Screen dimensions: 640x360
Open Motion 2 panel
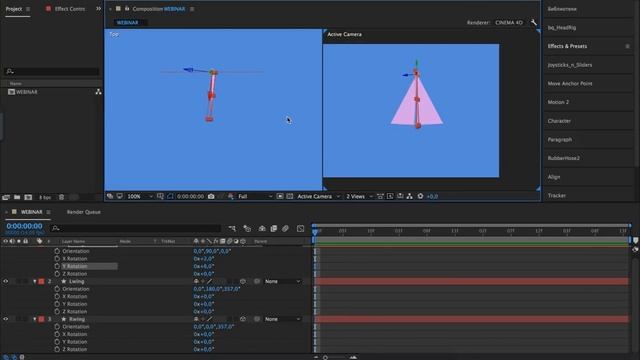558,102
